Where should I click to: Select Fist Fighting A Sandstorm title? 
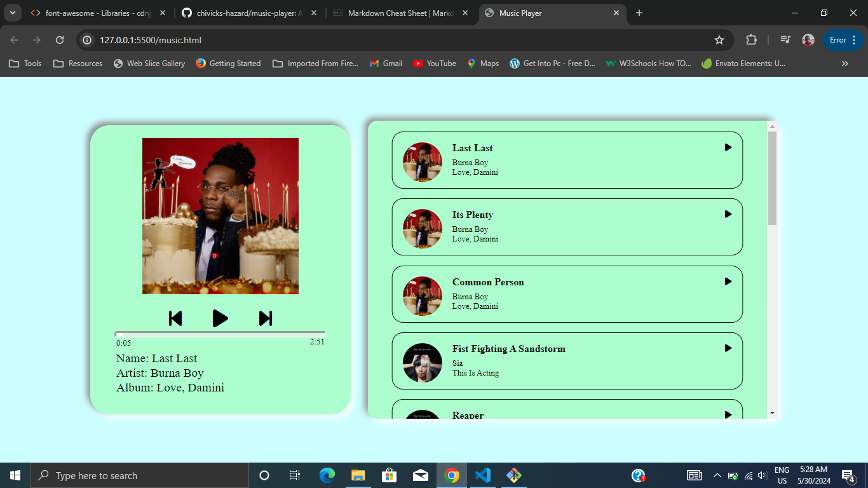coord(509,349)
